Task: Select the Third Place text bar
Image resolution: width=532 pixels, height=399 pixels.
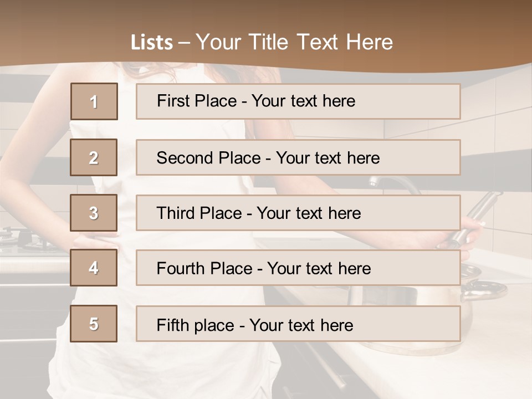Action: (298, 213)
